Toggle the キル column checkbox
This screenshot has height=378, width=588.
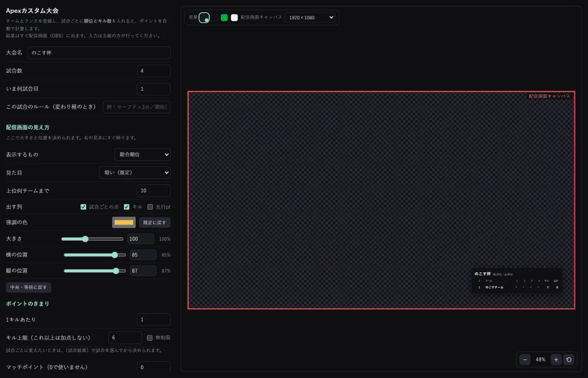(126, 207)
